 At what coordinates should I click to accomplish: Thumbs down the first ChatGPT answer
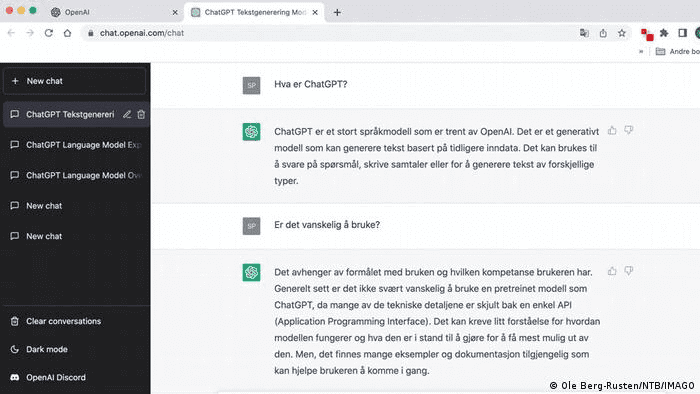(629, 130)
